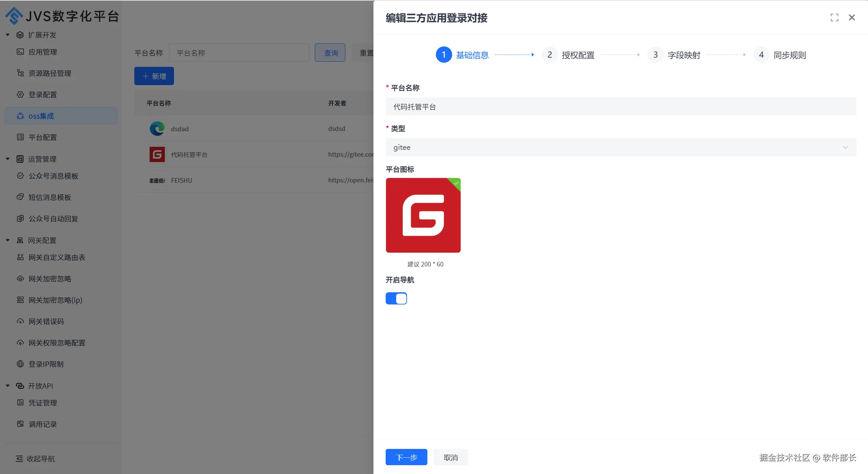Click the Edge browser icon beside dsdad
The image size is (868, 474).
pyautogui.click(x=157, y=129)
